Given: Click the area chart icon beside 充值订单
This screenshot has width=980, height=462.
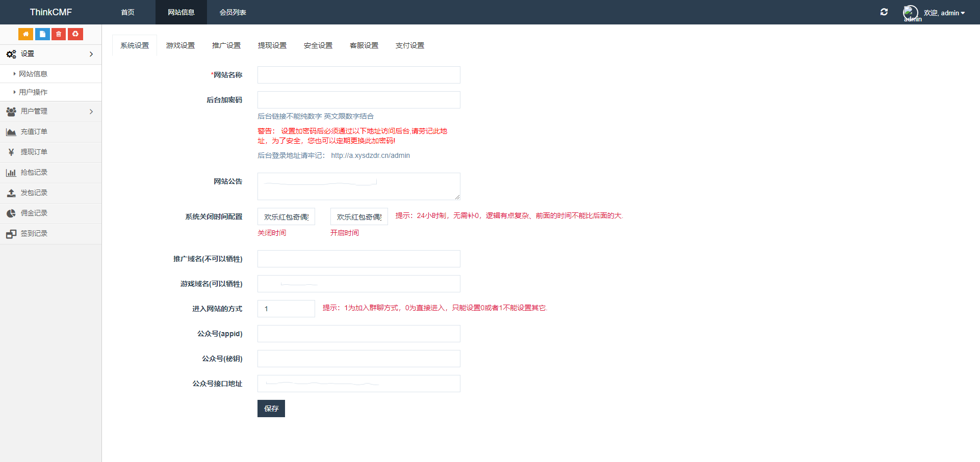Looking at the screenshot, I should coord(11,132).
